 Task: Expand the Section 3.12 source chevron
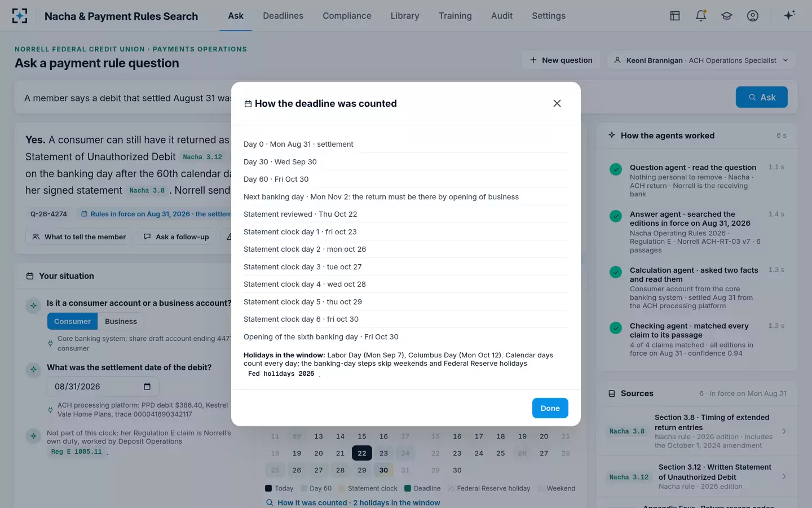coord(784,476)
